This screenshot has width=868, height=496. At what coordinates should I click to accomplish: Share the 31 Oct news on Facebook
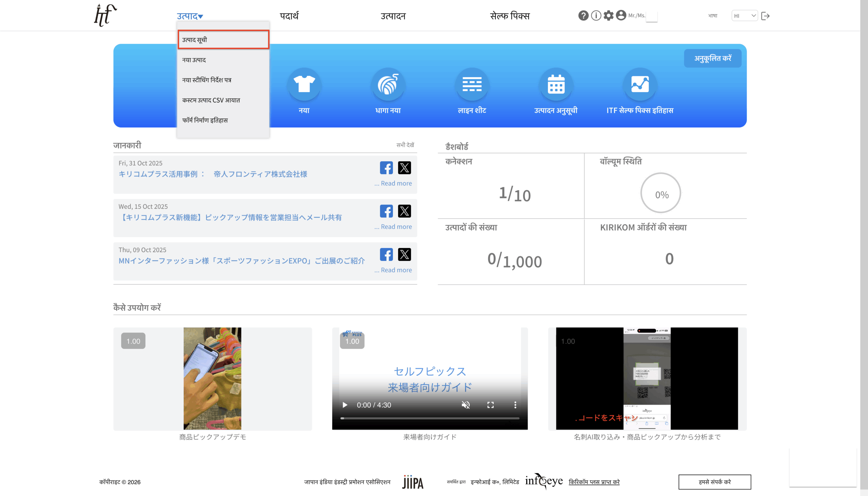(x=386, y=168)
